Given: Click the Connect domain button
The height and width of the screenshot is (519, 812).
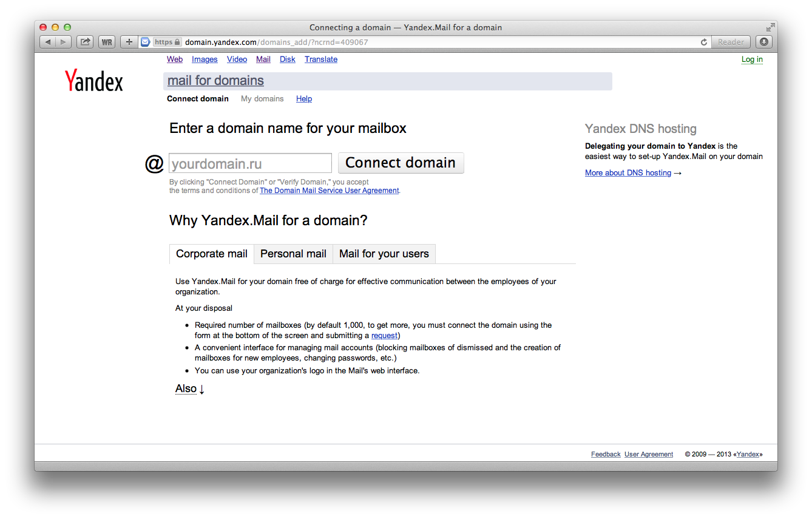Looking at the screenshot, I should pyautogui.click(x=401, y=163).
